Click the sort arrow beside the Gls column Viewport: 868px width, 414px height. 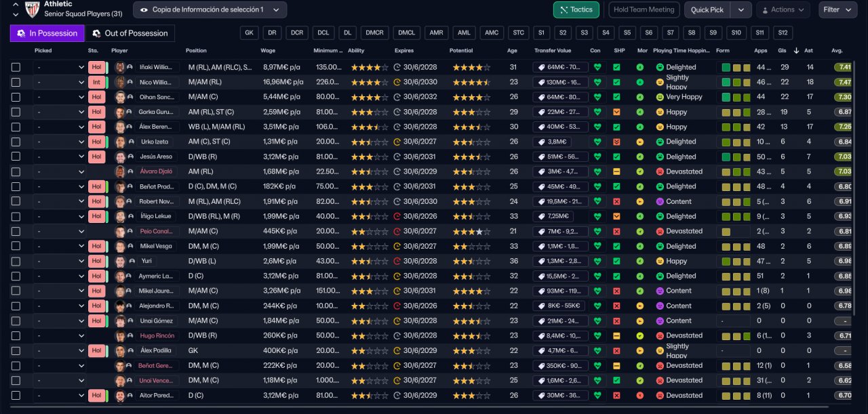796,50
